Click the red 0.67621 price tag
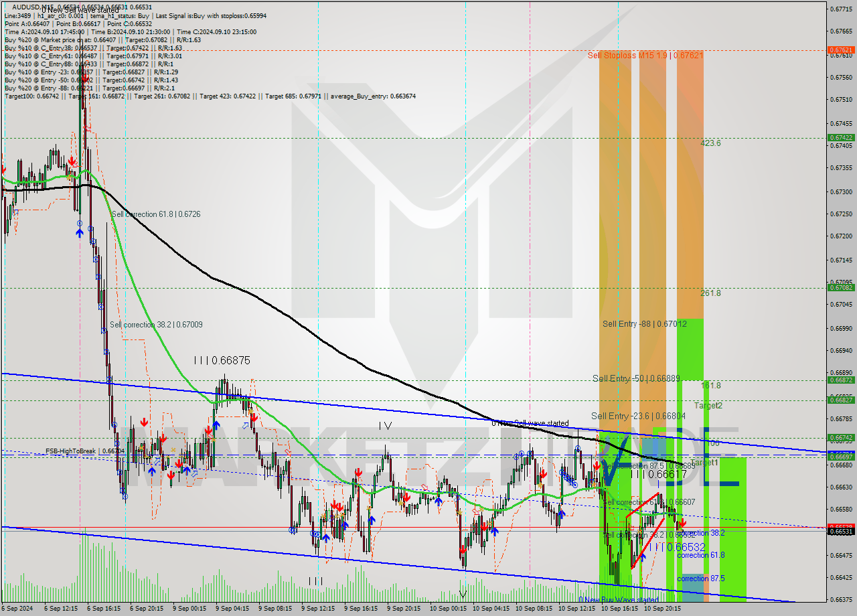Screen dimensions: 857x616 (841, 50)
